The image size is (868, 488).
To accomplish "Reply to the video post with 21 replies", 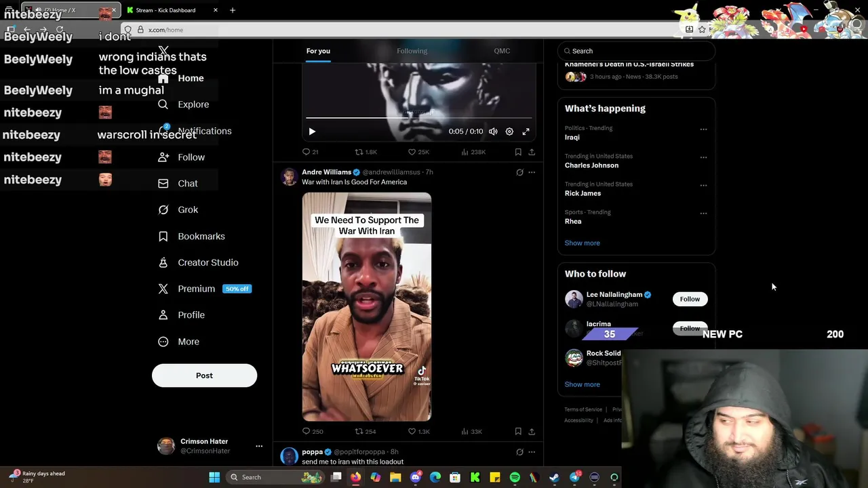I will 311,152.
